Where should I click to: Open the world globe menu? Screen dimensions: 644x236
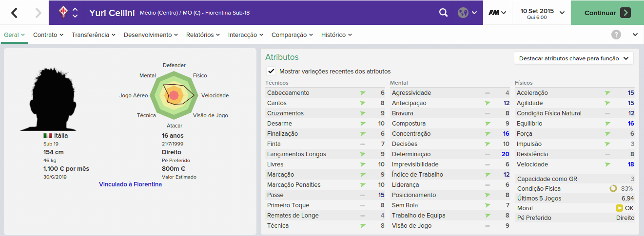pos(467,13)
